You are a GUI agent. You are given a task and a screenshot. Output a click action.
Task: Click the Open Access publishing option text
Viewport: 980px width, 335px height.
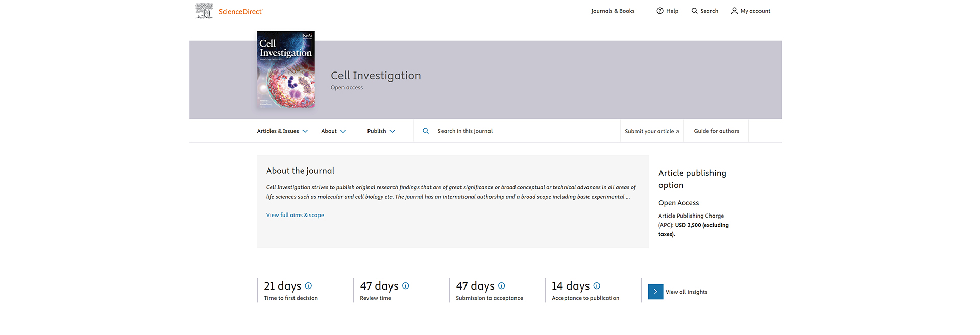click(678, 203)
